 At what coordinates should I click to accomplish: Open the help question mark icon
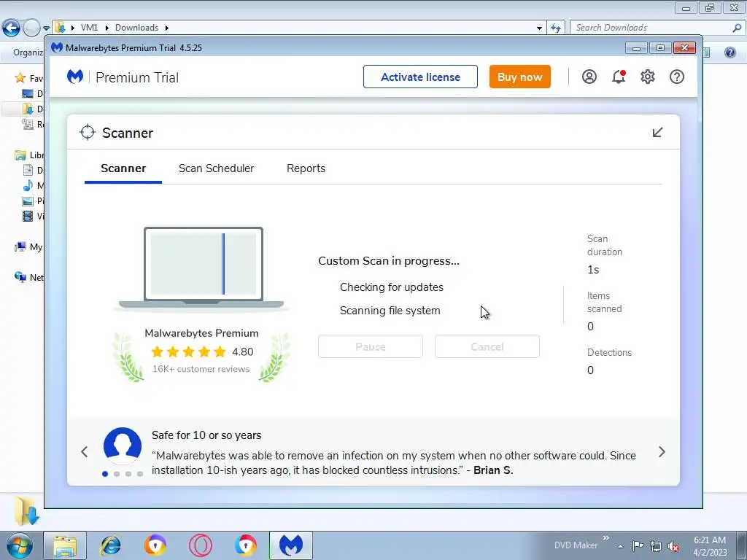tap(676, 77)
